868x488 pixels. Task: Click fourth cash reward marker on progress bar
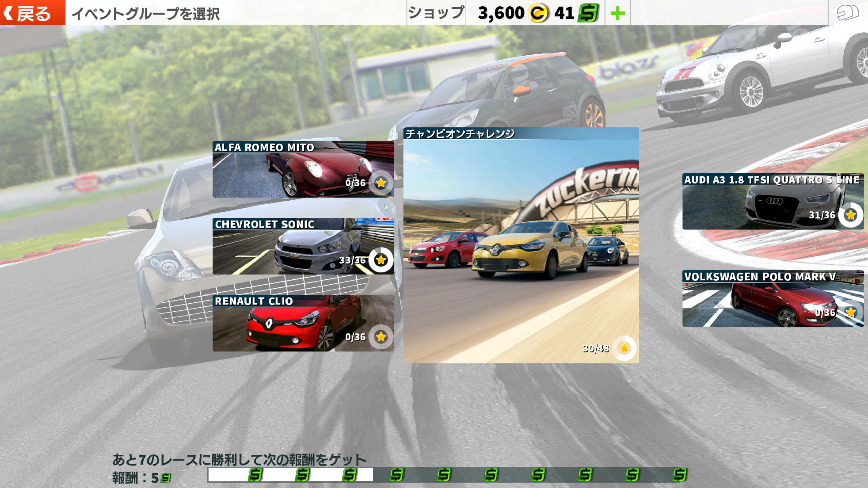pos(397,475)
